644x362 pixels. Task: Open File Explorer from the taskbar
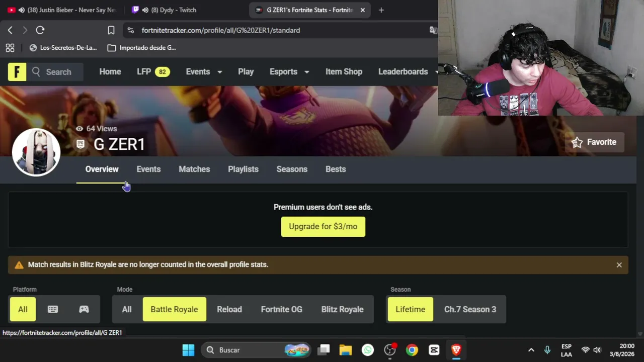point(345,350)
